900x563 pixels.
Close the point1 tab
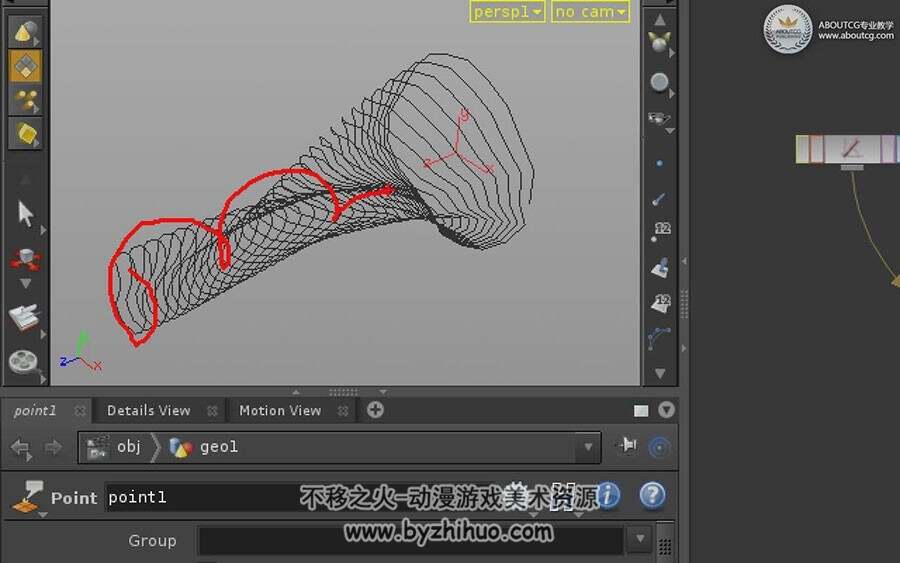pos(80,411)
